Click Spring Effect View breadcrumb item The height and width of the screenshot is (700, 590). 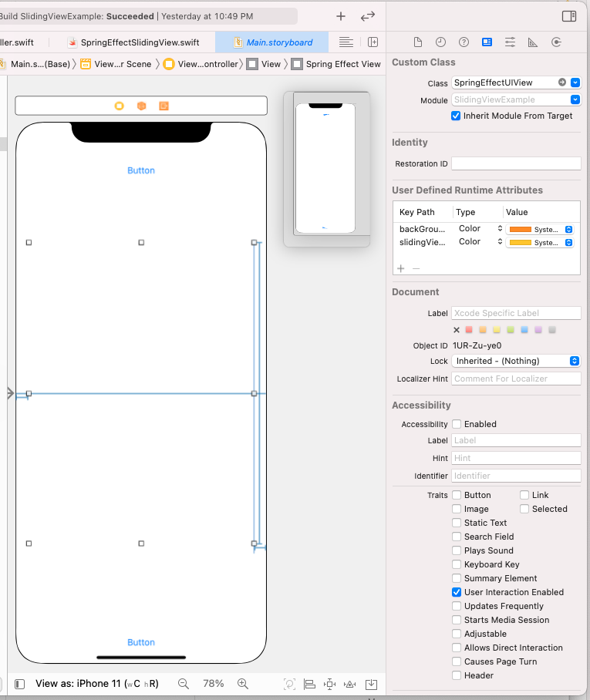click(x=336, y=64)
